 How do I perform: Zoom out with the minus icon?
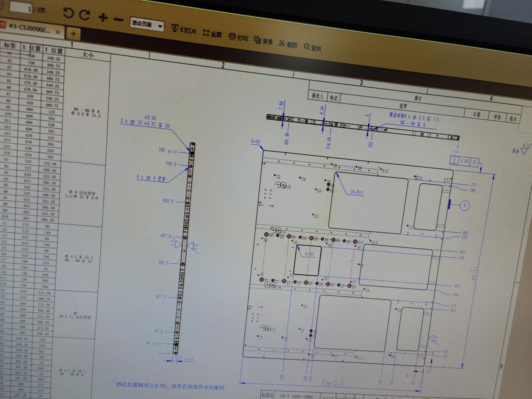[118, 20]
